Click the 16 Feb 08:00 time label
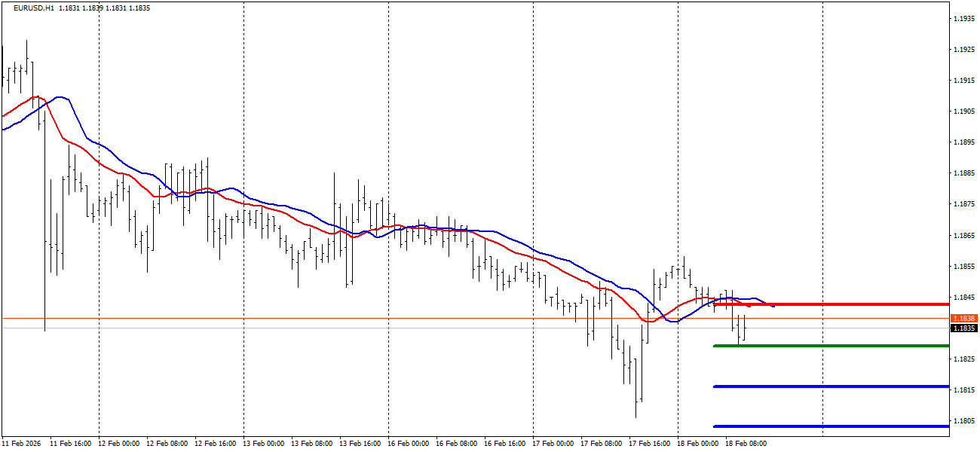 pos(456,444)
